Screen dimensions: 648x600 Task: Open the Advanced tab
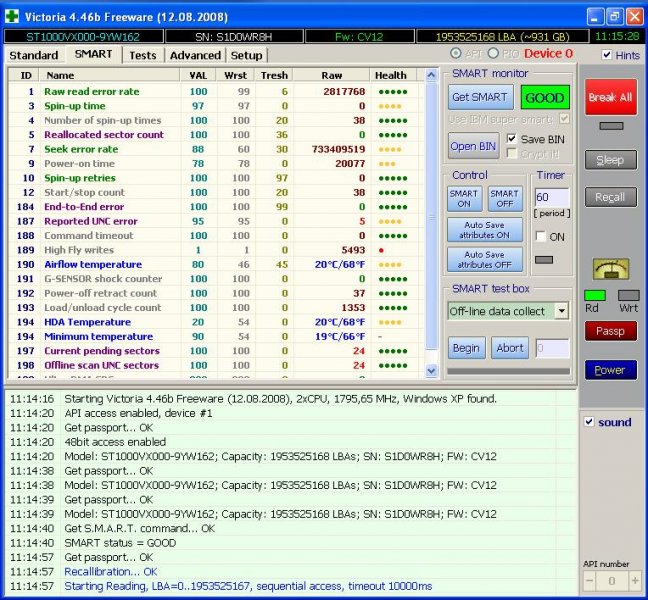point(195,55)
